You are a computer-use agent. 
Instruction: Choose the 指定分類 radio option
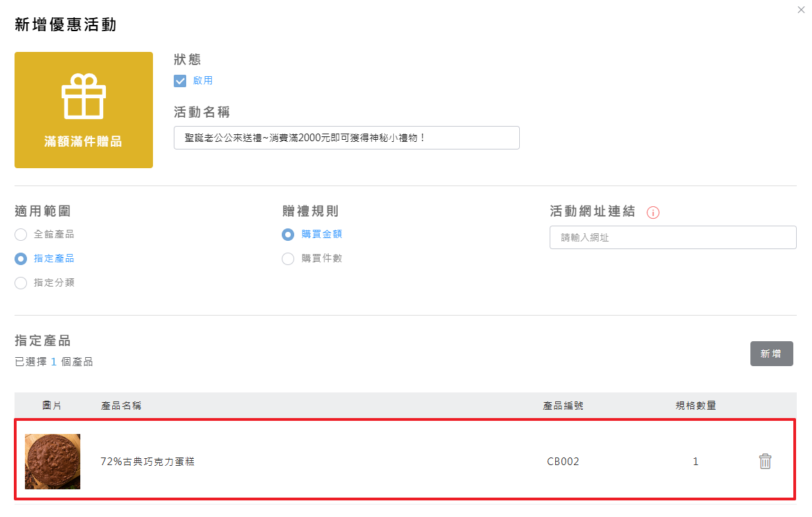click(21, 283)
